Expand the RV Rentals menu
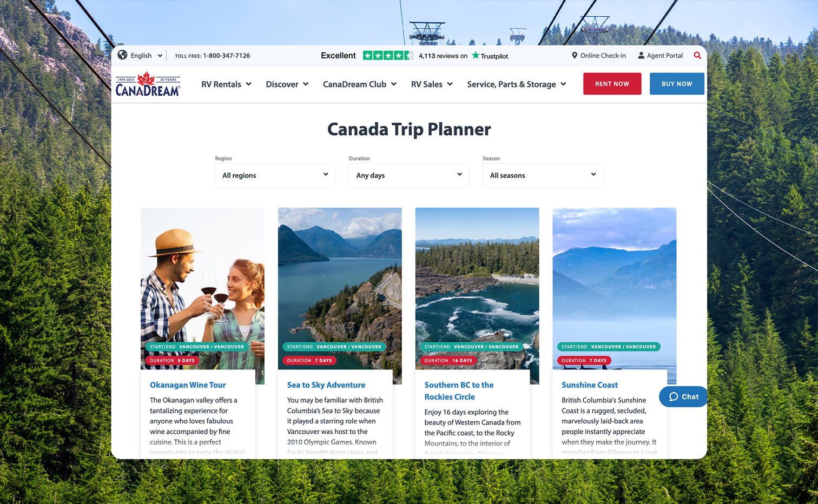The height and width of the screenshot is (504, 818). [226, 84]
